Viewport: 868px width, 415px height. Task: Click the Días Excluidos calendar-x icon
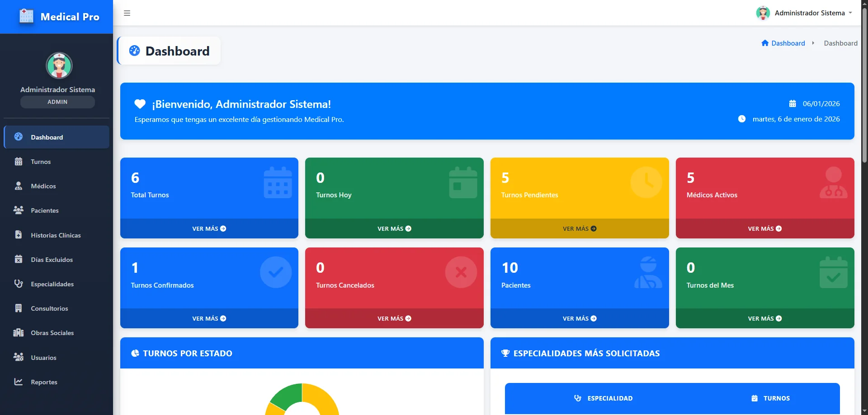pyautogui.click(x=19, y=259)
